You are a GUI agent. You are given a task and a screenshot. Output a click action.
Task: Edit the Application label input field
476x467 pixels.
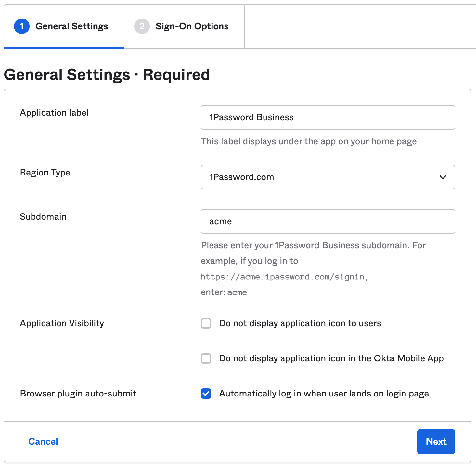(x=328, y=117)
